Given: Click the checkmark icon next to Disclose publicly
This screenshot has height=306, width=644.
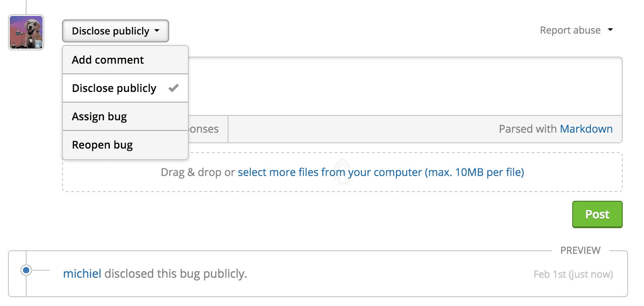Looking at the screenshot, I should click(x=173, y=88).
